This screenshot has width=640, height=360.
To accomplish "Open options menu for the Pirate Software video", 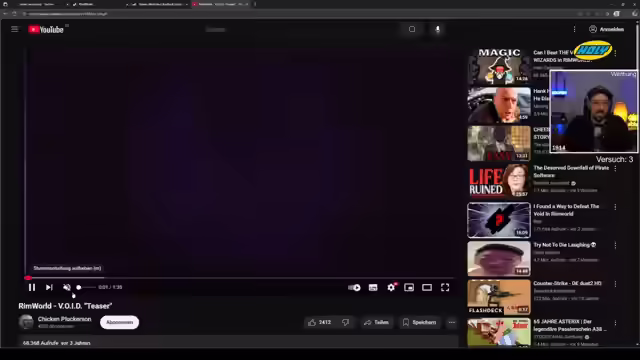I will pyautogui.click(x=615, y=169).
